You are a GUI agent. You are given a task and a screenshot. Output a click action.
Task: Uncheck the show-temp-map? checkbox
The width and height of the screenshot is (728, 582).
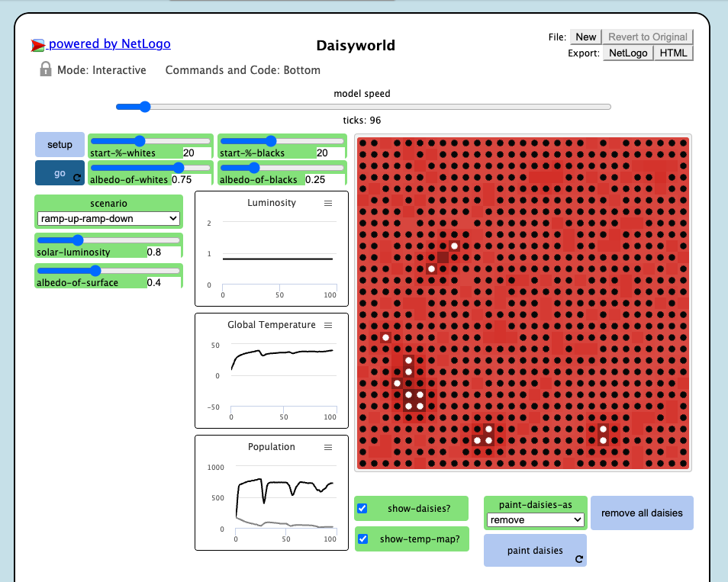click(363, 539)
